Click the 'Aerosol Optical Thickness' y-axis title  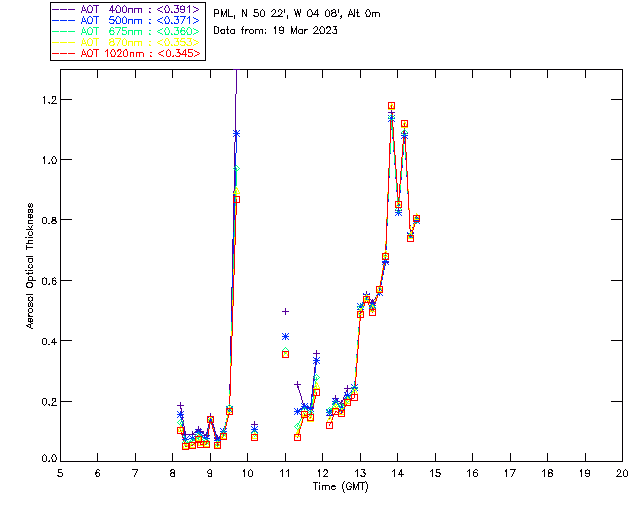click(30, 266)
